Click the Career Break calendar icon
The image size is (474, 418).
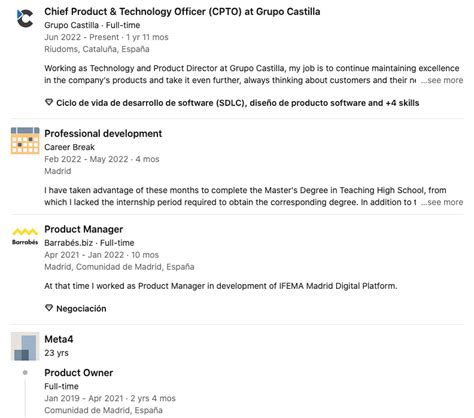[25, 140]
